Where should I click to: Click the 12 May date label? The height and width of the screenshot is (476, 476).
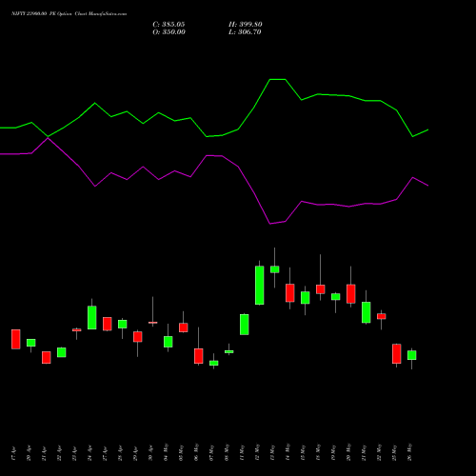(x=257, y=452)
